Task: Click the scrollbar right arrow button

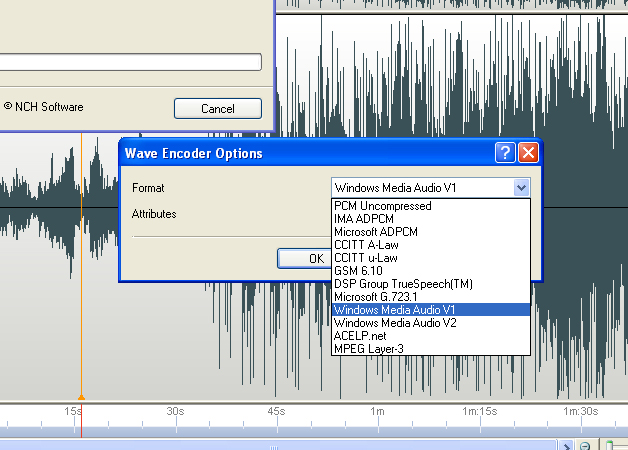Action: pos(566,445)
